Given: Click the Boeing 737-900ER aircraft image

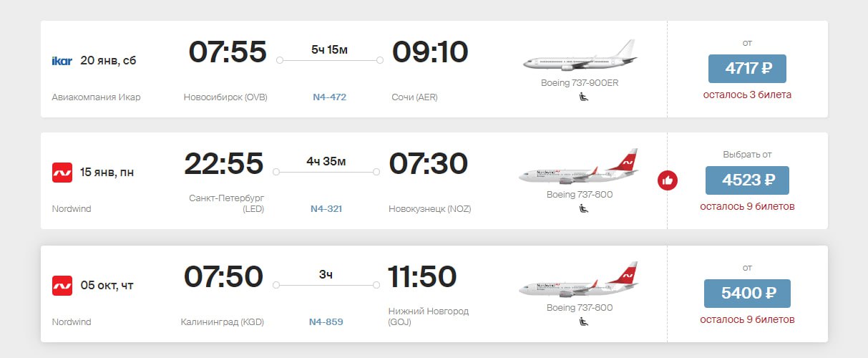Looking at the screenshot, I should (x=580, y=56).
